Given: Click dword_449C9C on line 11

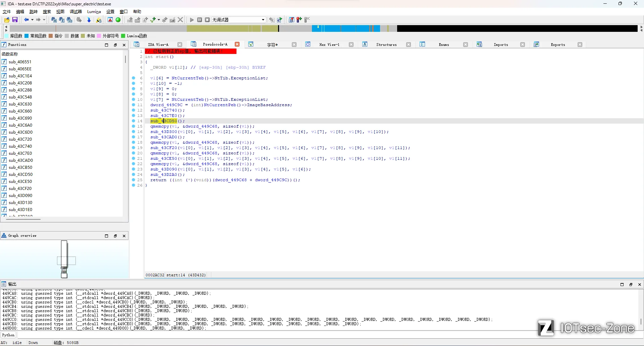Looking at the screenshot, I should pyautogui.click(x=166, y=105).
